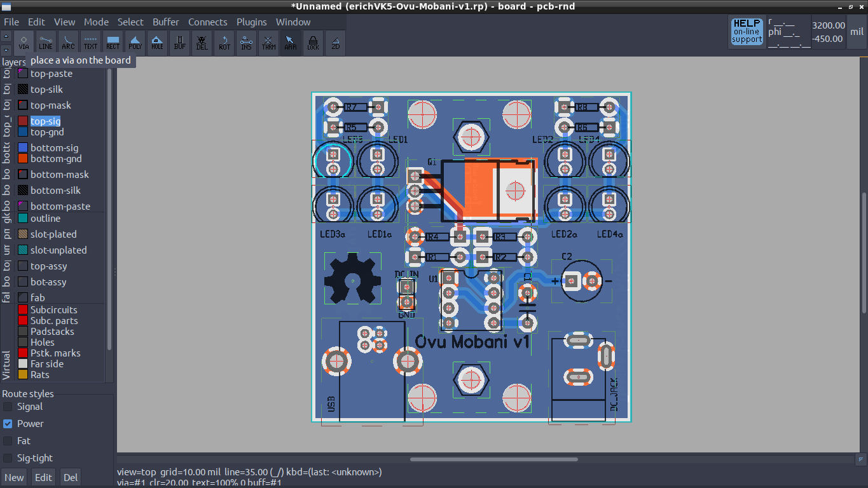The height and width of the screenshot is (488, 868).
Task: Activate the ROT rotate tool
Action: [x=224, y=42]
